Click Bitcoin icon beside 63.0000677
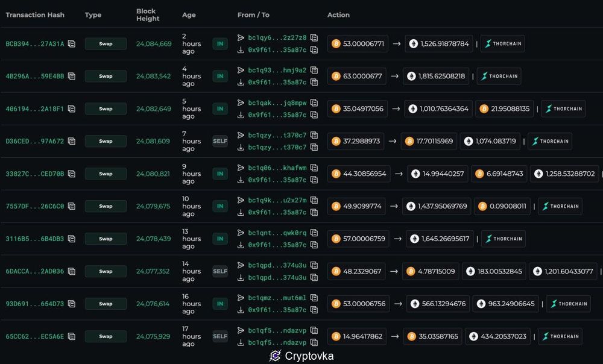Screen dimensions: 603x364 pyautogui.click(x=336, y=76)
